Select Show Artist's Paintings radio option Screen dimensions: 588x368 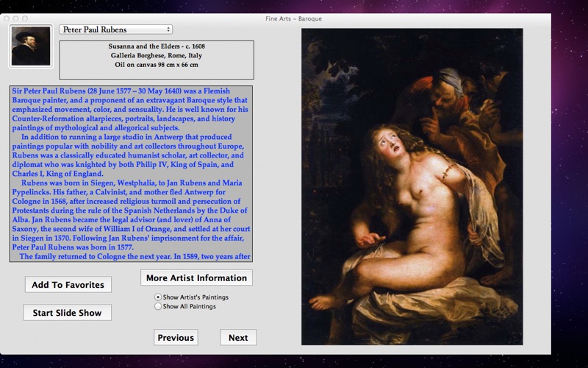pos(192,297)
